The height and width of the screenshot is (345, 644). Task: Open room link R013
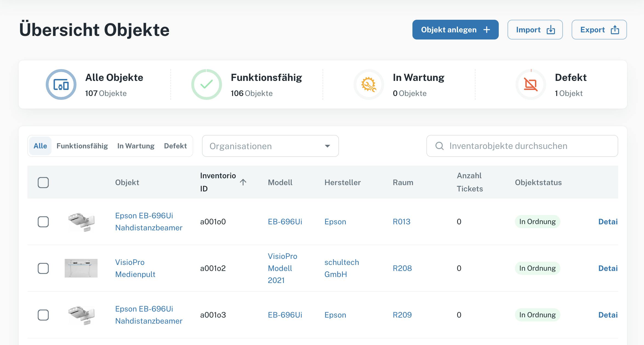[x=402, y=222]
